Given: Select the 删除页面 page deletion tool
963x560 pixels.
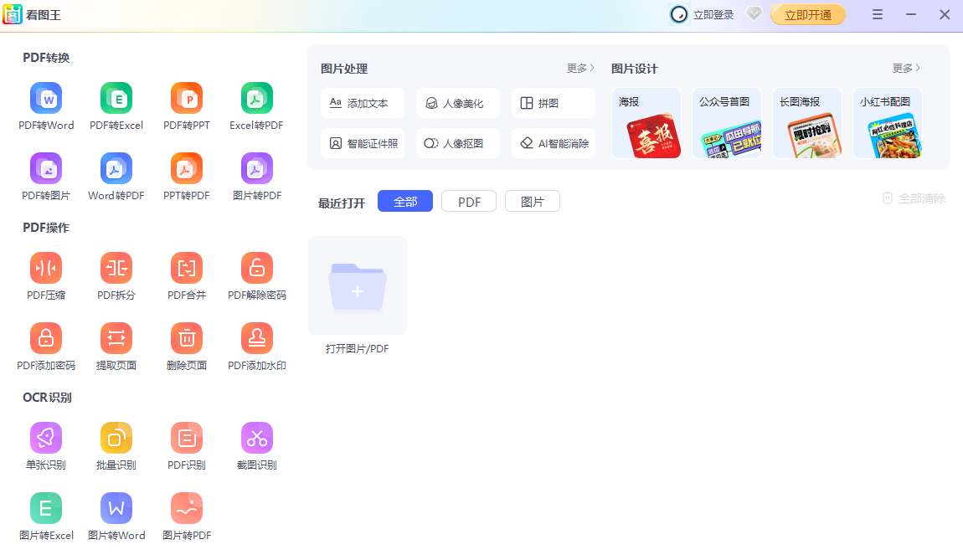Looking at the screenshot, I should [x=186, y=345].
